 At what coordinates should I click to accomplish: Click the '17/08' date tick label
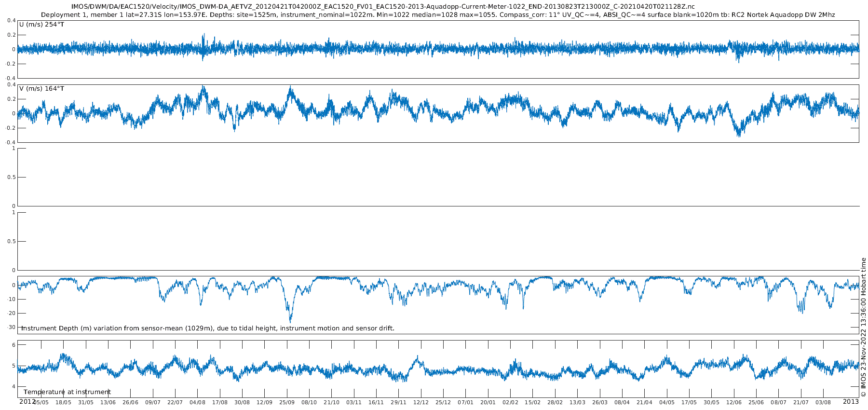(x=220, y=402)
